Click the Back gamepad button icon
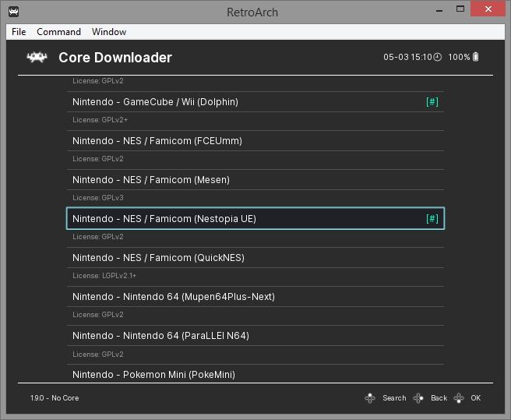Image resolution: width=511 pixels, height=420 pixels. (418, 398)
